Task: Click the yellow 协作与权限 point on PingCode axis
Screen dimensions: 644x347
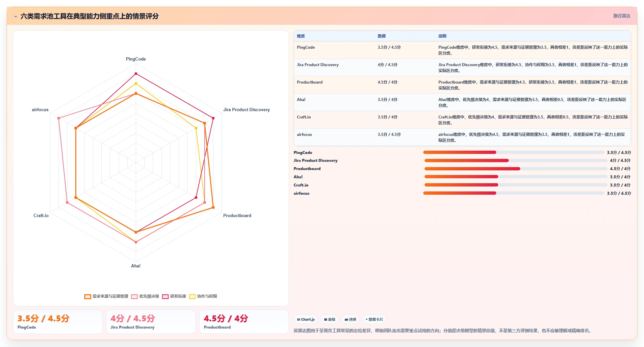Action: [x=136, y=84]
